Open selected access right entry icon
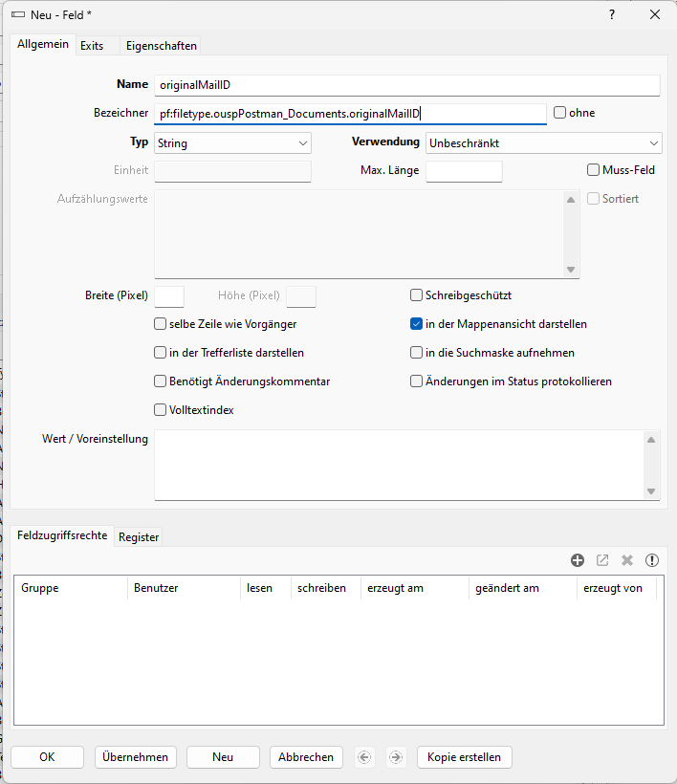677x784 pixels. coord(602,560)
